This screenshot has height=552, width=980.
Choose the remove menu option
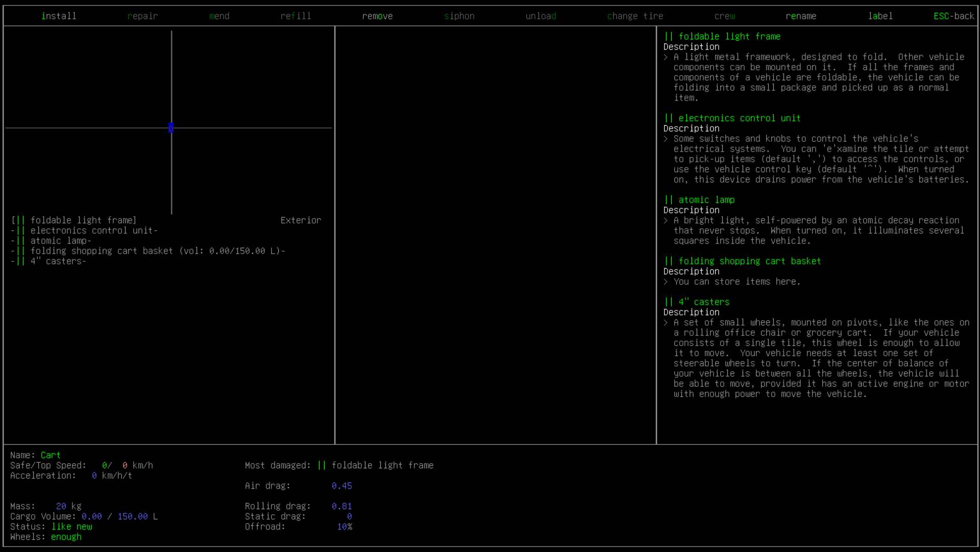[x=377, y=16]
